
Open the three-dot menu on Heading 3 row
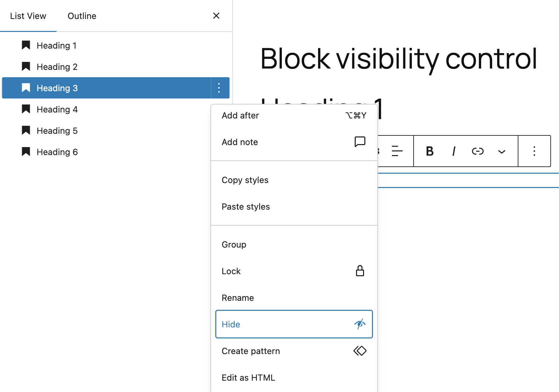click(x=219, y=88)
